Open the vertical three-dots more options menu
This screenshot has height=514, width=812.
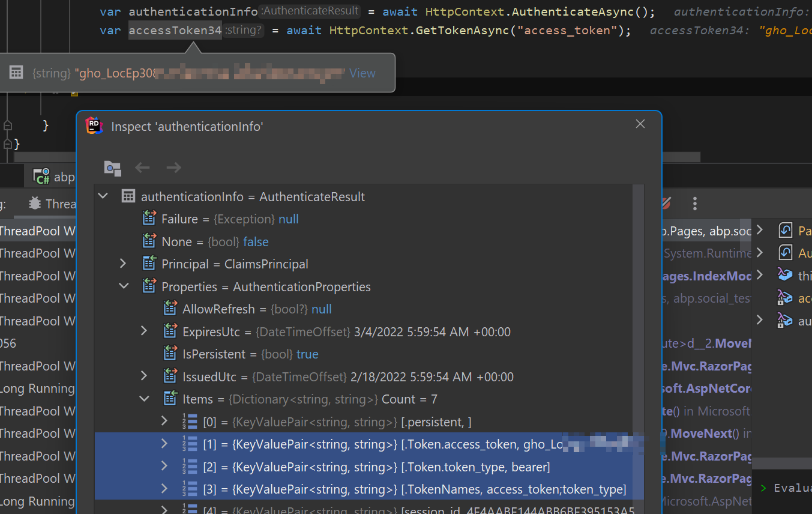click(x=694, y=204)
